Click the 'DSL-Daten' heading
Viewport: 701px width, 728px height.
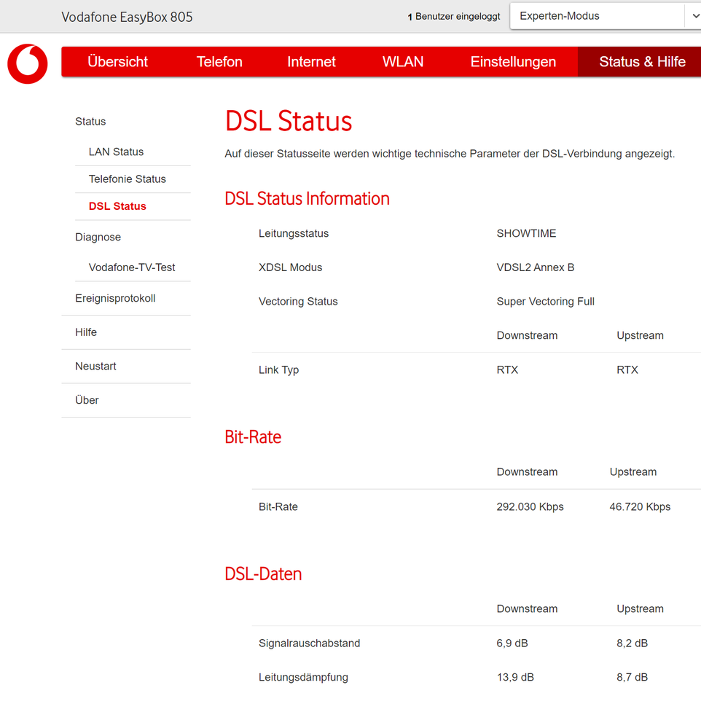click(x=263, y=574)
